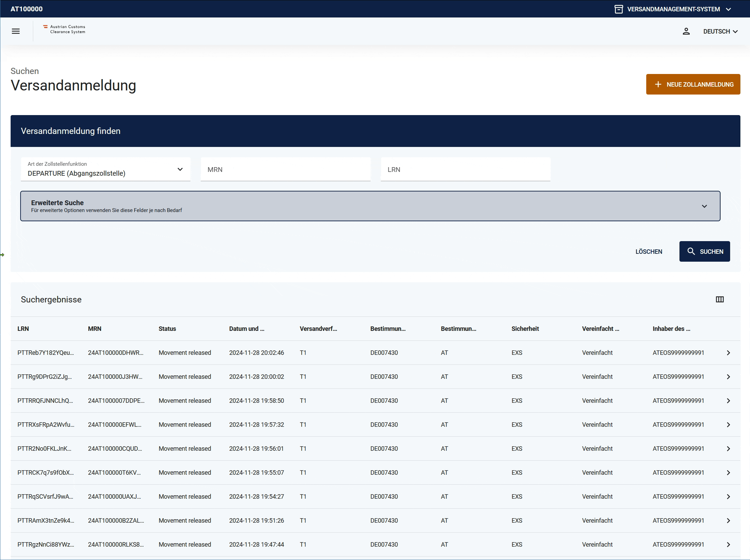Open the Versandmanagement-System module dropdown
Image resolution: width=750 pixels, height=560 pixels.
(673, 9)
